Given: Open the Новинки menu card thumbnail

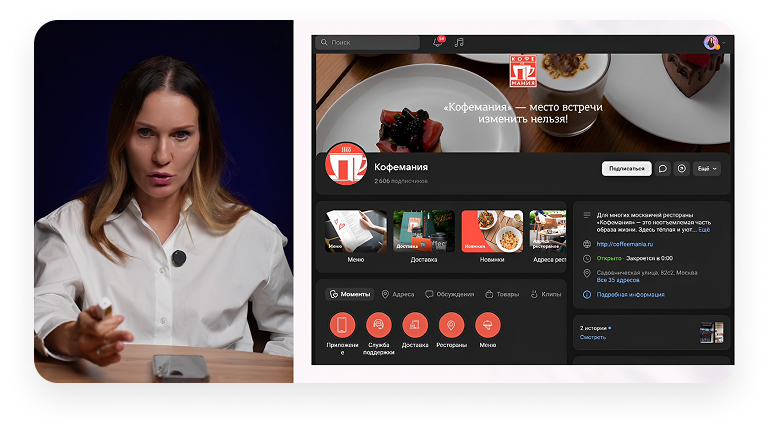Looking at the screenshot, I should [x=492, y=231].
